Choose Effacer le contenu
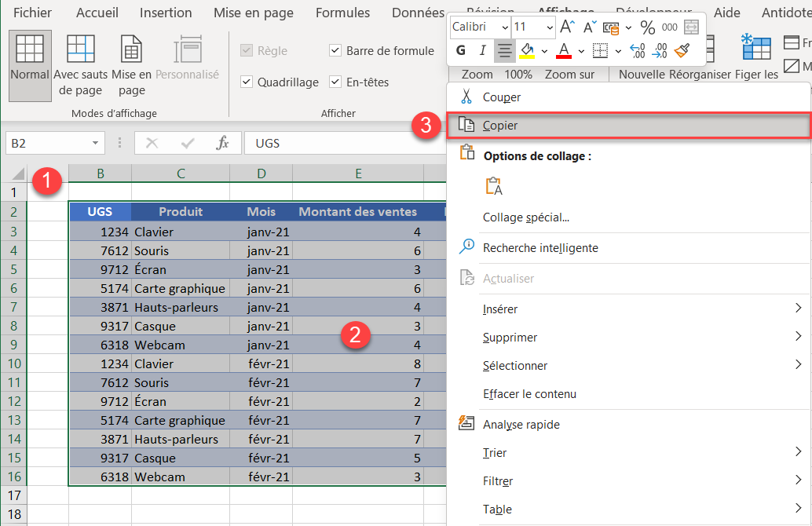 tap(629, 394)
